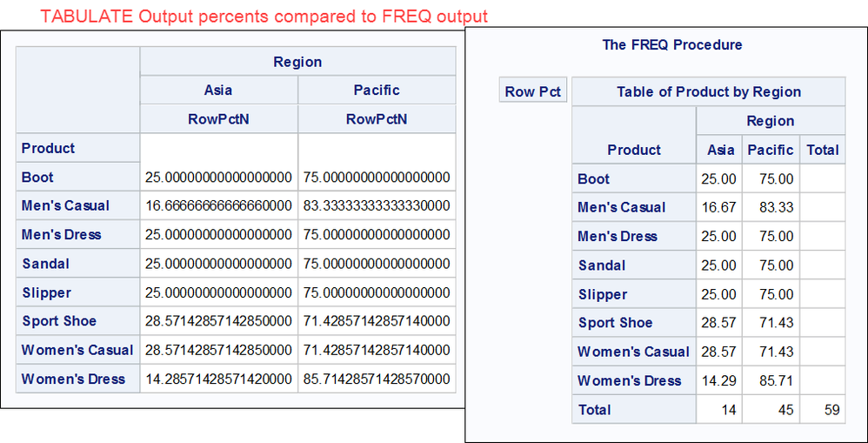Select the 83.33333333333330000 cell
This screenshot has height=443, width=868.
click(377, 206)
